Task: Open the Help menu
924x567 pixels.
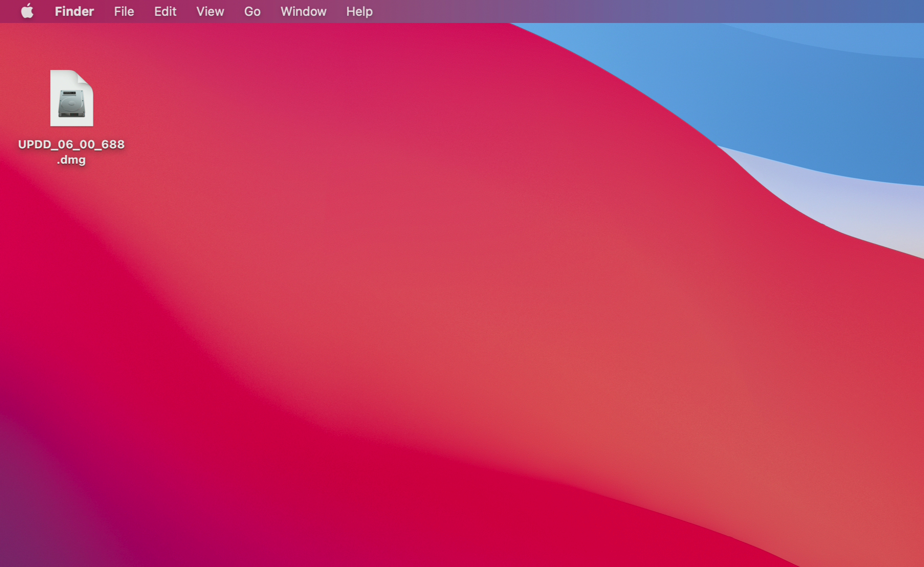Action: (x=359, y=11)
